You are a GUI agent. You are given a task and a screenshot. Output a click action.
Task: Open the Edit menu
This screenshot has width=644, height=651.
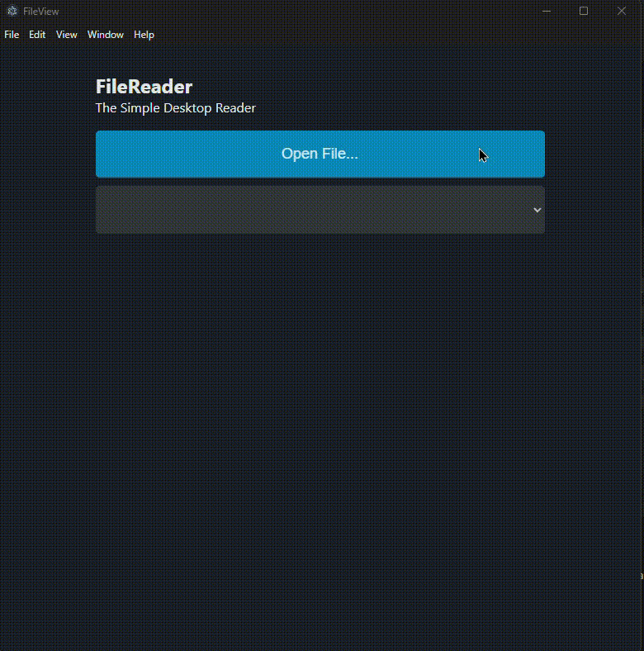[x=37, y=35]
